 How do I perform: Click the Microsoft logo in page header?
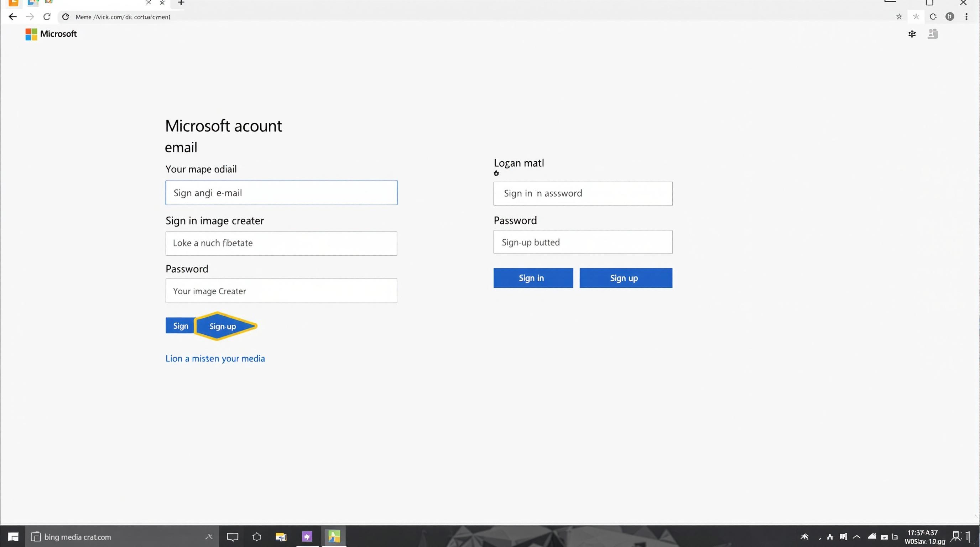point(51,34)
